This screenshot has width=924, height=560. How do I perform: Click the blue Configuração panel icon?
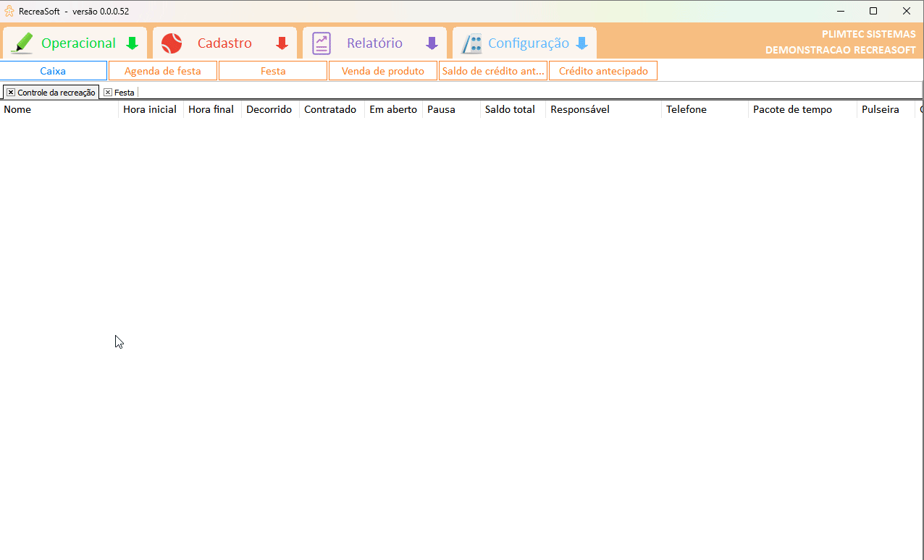[472, 43]
